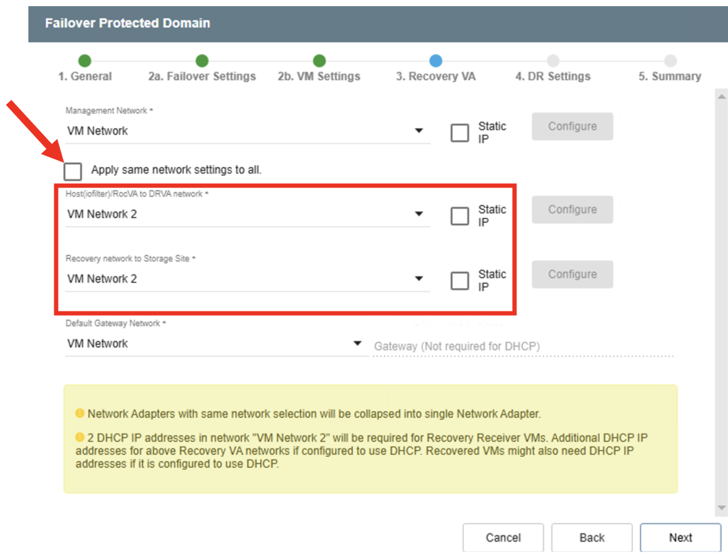This screenshot has height=560, width=728.
Task: Click the DR Settings step circle
Action: (x=553, y=60)
